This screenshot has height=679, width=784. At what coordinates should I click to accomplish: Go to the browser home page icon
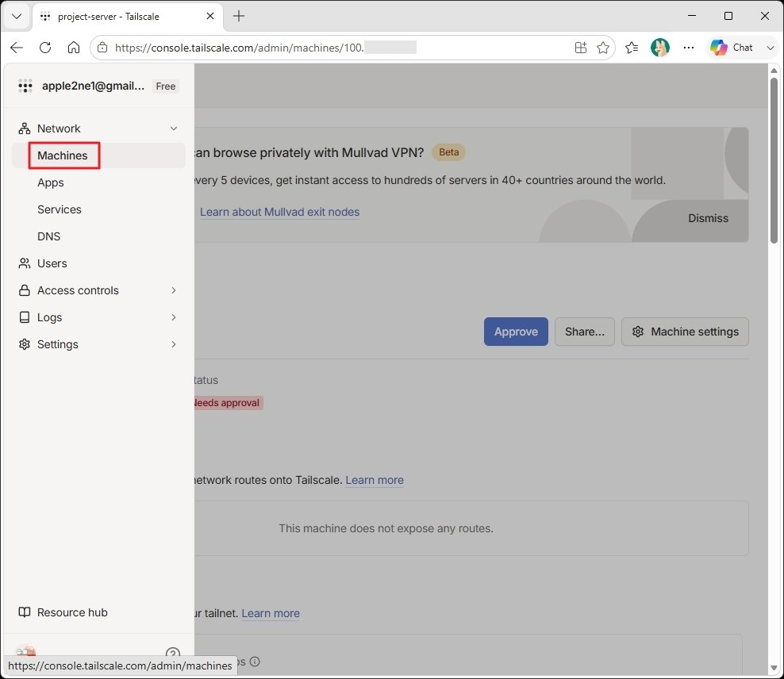coord(74,48)
